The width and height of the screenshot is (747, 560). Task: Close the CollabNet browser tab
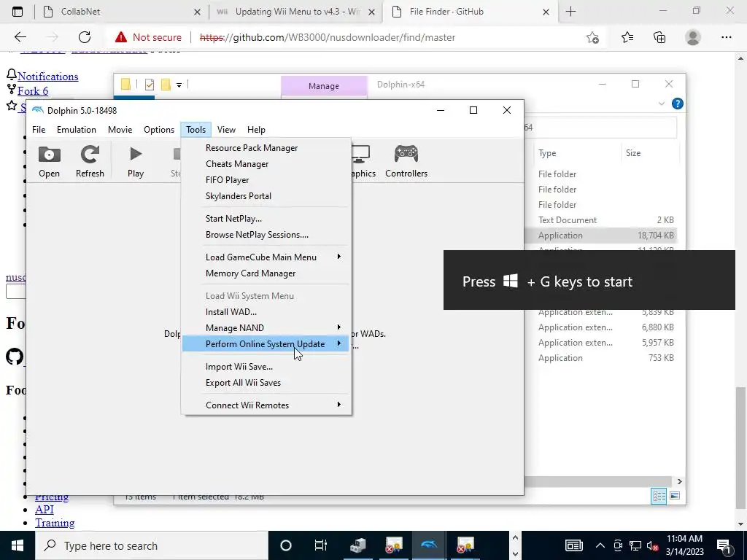click(x=197, y=12)
